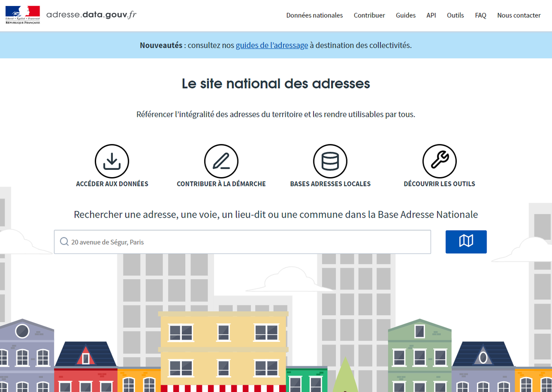The image size is (552, 392).
Task: Select the Découvrir les outils wrench icon
Action: (x=439, y=161)
